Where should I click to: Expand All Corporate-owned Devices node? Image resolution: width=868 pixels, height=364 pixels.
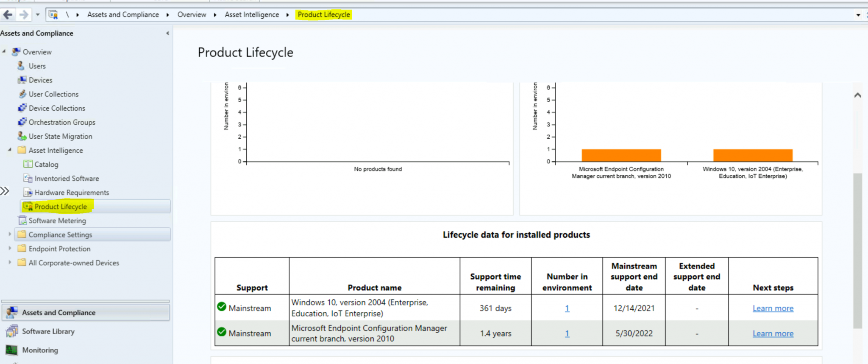10,262
